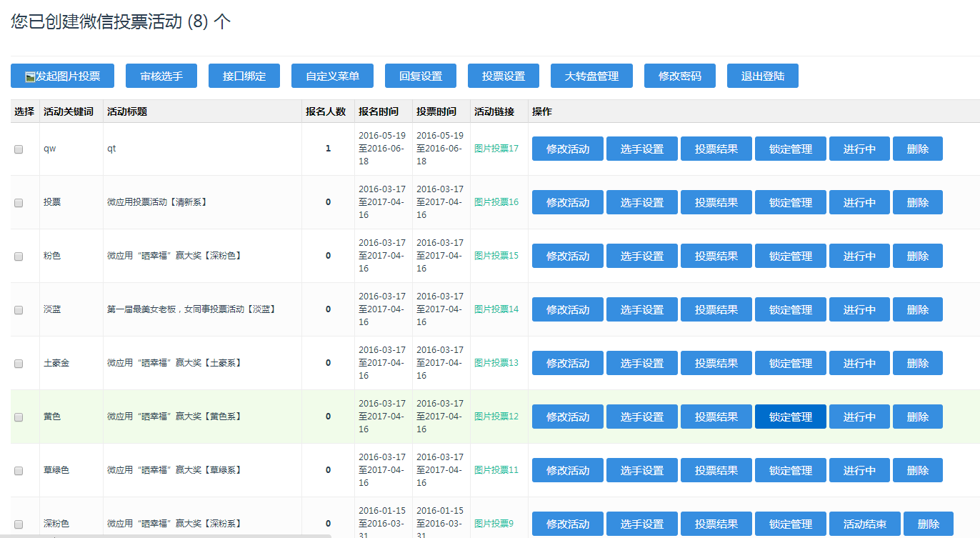Click 修改密码
Image resolution: width=980 pixels, height=538 pixels.
click(x=679, y=75)
